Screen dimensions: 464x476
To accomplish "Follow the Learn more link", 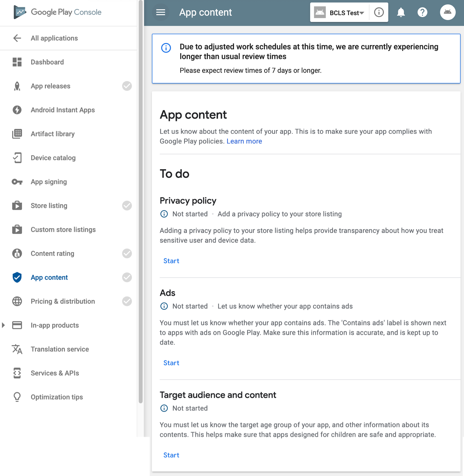I will pos(244,141).
